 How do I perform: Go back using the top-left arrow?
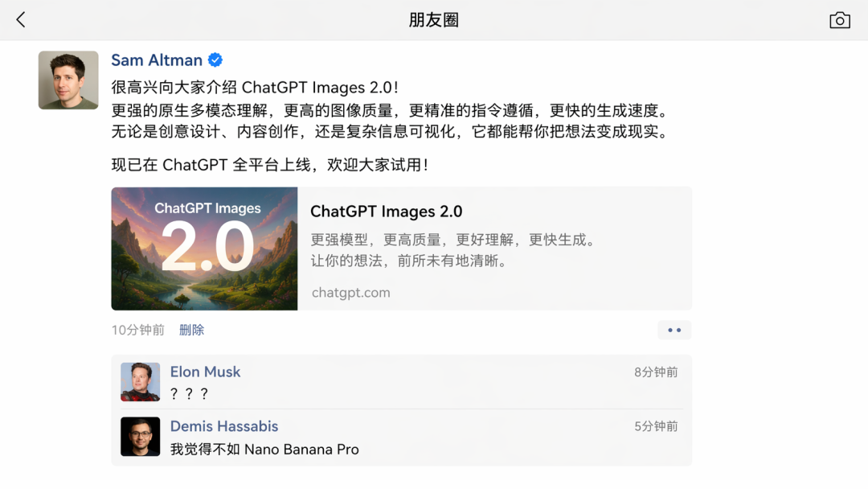[21, 20]
